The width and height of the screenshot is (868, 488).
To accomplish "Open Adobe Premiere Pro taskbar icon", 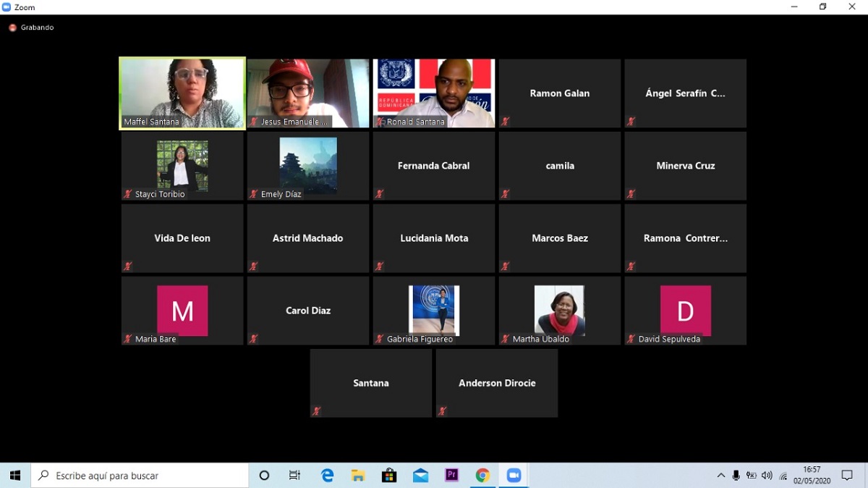I will coord(452,476).
